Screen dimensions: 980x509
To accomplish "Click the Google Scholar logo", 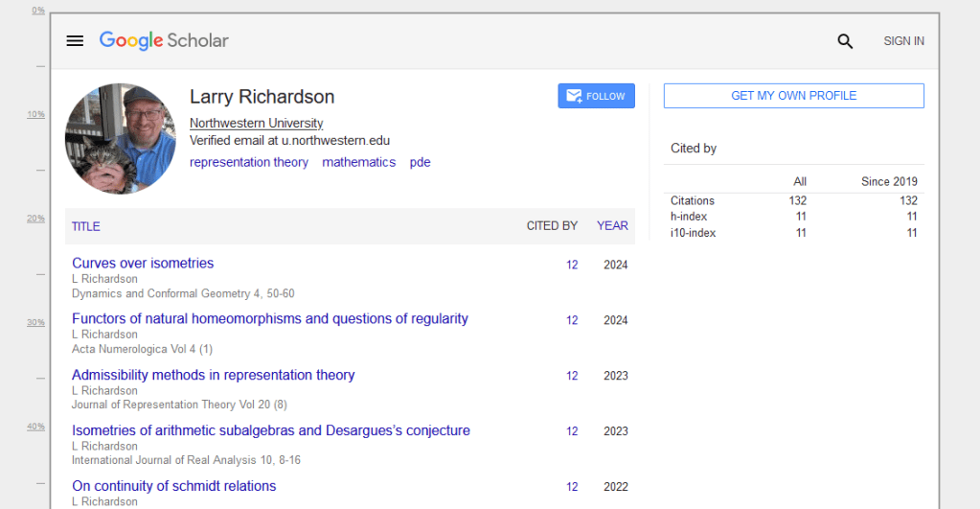I will click(164, 40).
